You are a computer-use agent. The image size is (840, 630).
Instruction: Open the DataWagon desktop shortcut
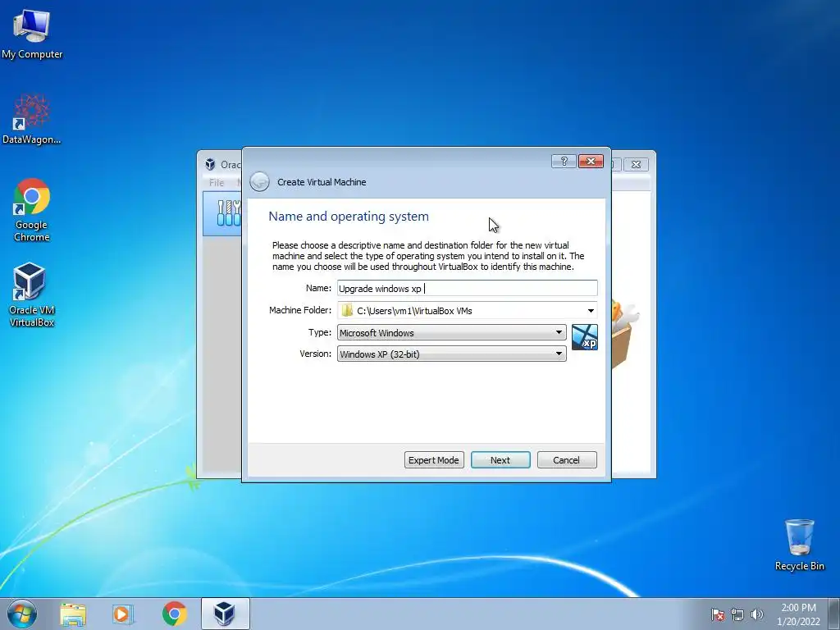(32, 120)
